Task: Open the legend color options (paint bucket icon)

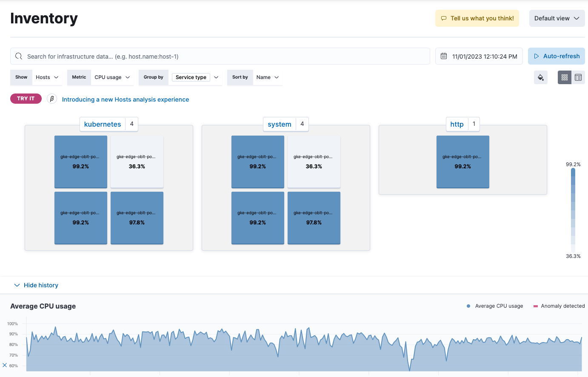Action: [540, 77]
